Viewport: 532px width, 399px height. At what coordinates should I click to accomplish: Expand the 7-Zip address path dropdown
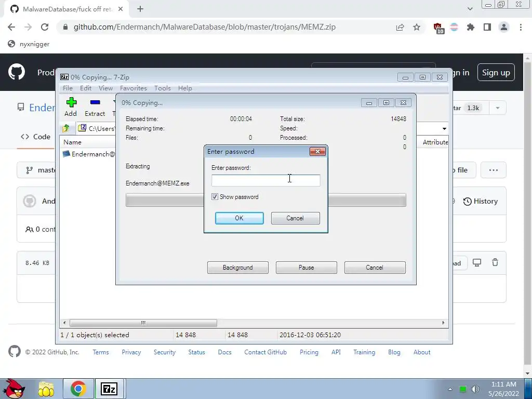pyautogui.click(x=444, y=129)
